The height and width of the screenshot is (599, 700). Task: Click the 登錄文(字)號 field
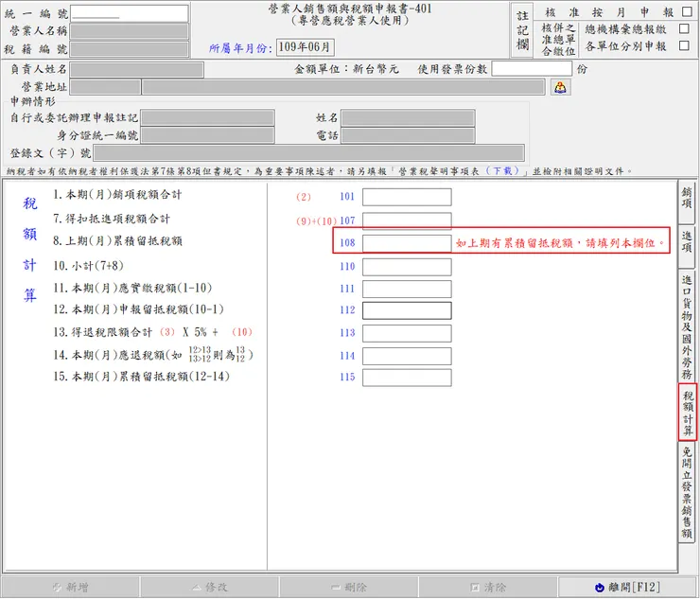click(x=309, y=152)
